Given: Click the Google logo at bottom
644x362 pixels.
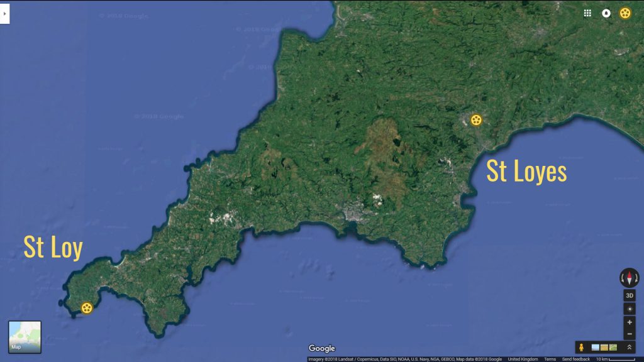Looking at the screenshot, I should coord(322,349).
